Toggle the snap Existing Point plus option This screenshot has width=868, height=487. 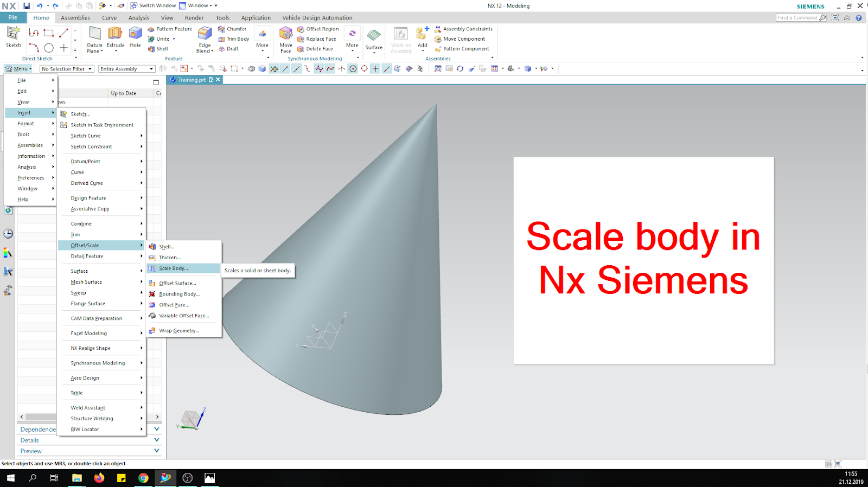click(x=375, y=69)
